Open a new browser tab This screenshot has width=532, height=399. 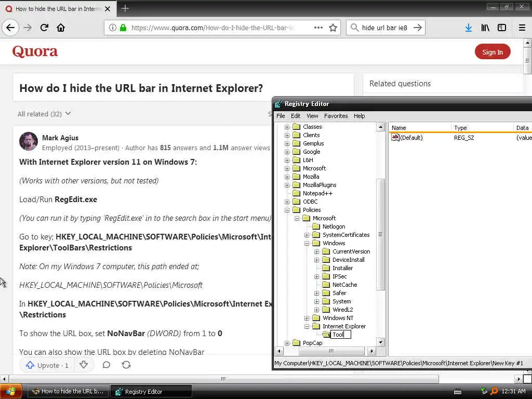(125, 8)
